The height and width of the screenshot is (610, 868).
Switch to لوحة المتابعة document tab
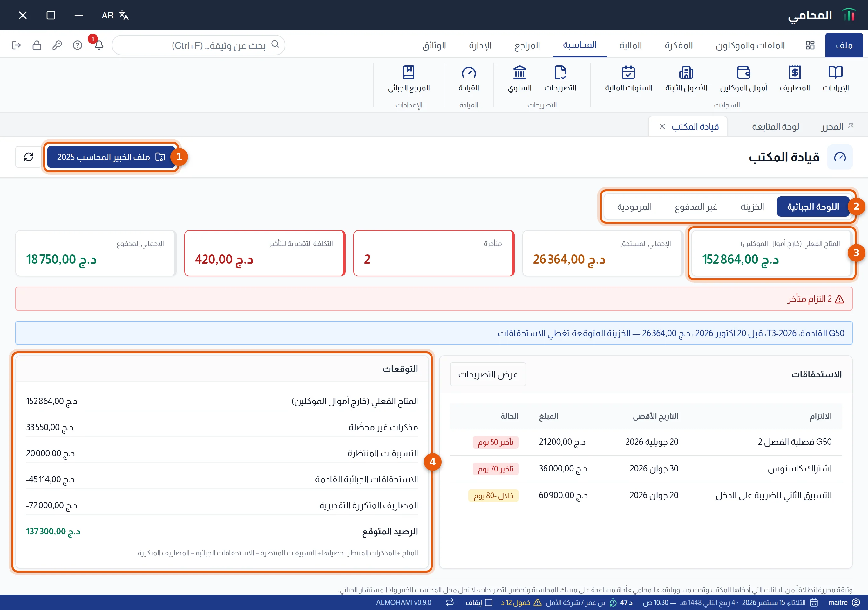[x=775, y=127]
